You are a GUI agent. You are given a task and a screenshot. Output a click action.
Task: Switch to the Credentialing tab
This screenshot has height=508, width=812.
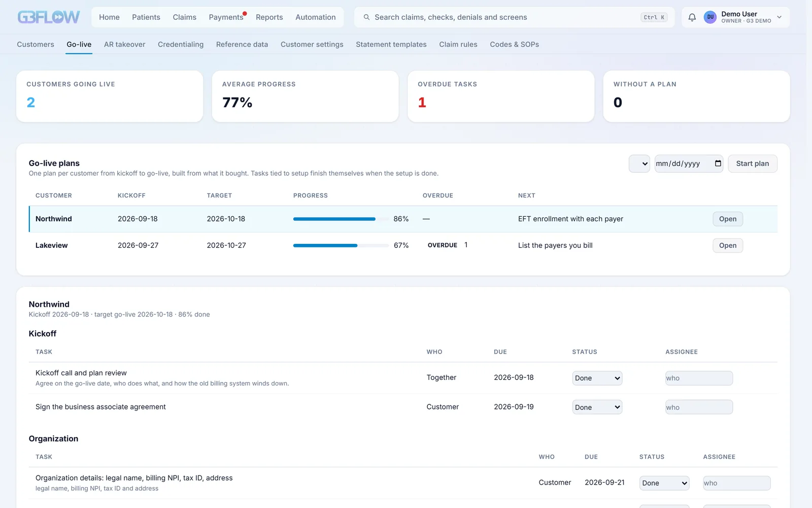coord(181,44)
